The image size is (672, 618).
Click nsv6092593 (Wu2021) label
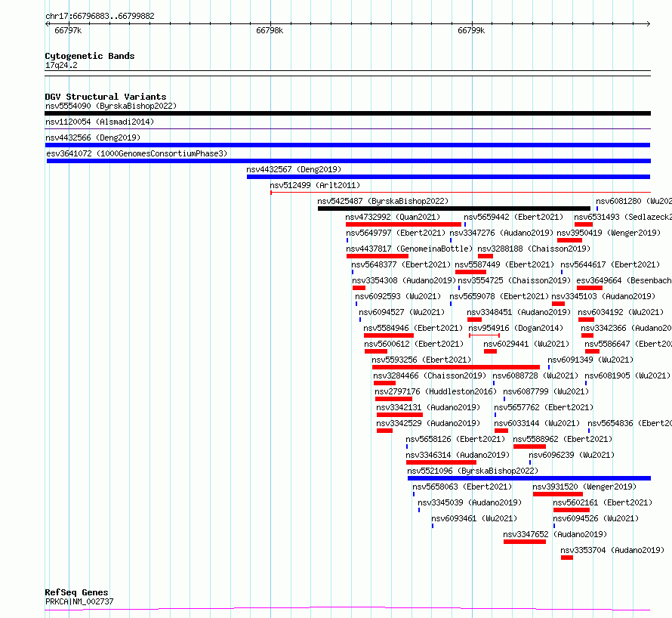click(x=398, y=296)
